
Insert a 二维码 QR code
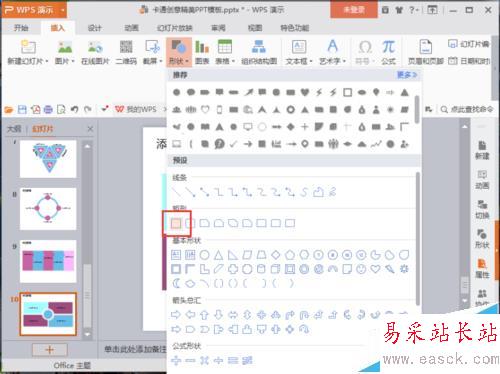pyautogui.click(x=126, y=53)
